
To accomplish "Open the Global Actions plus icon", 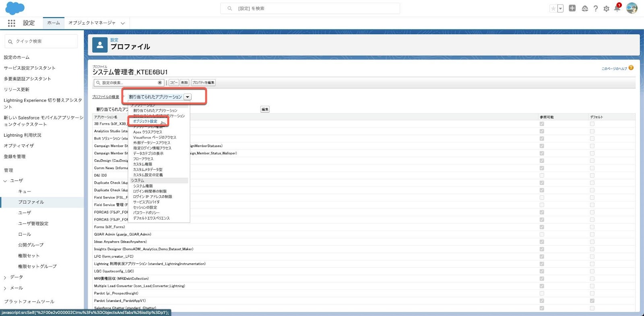I will pyautogui.click(x=572, y=8).
